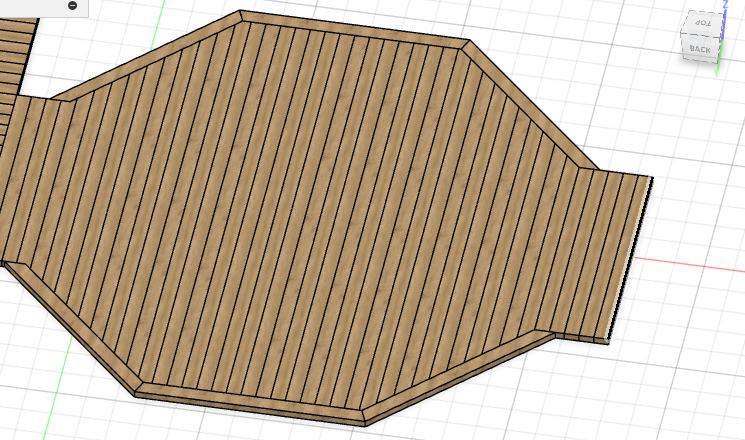745x440 pixels.
Task: Collapse the panel using the minus icon
Action: (72, 5)
